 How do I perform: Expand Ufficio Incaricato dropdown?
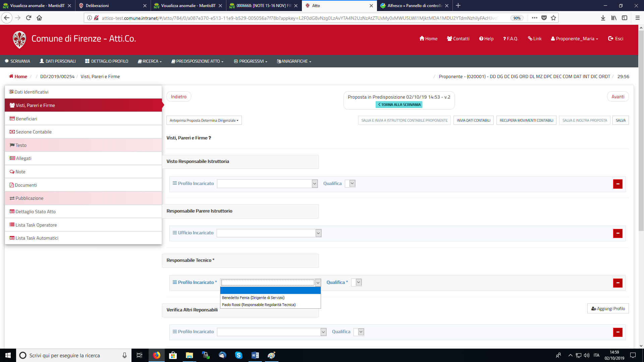coord(318,233)
